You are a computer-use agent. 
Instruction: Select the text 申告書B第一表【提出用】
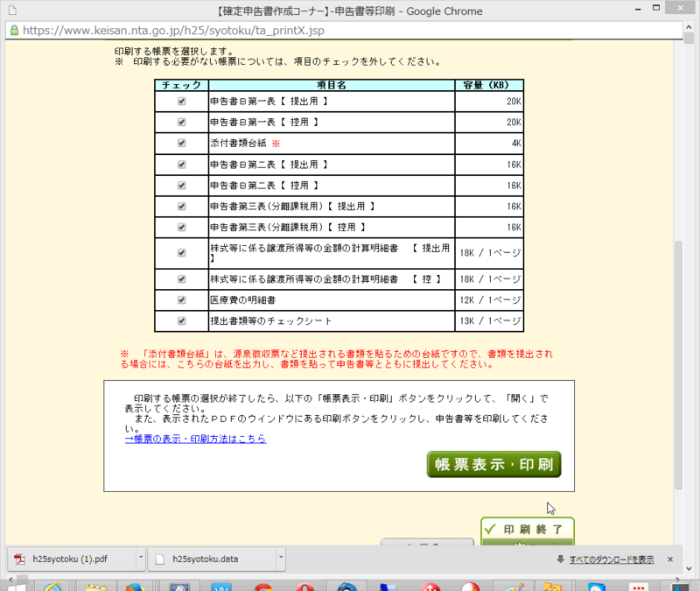click(x=269, y=102)
